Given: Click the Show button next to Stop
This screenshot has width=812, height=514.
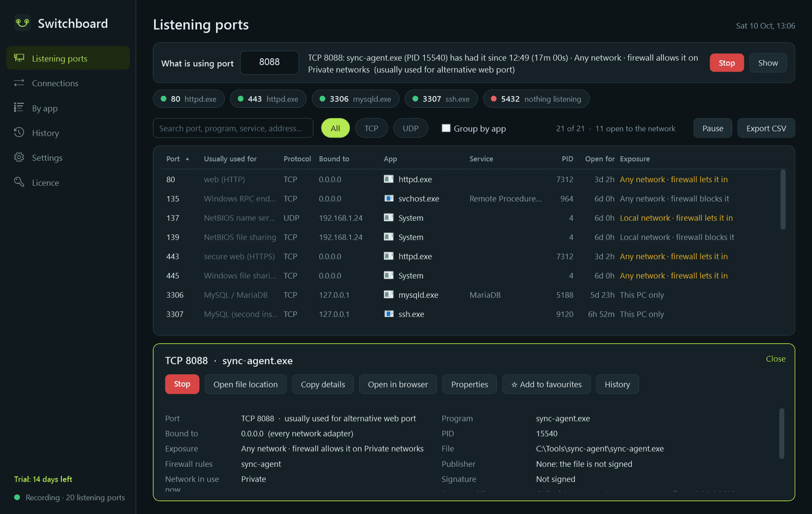Looking at the screenshot, I should [x=768, y=63].
